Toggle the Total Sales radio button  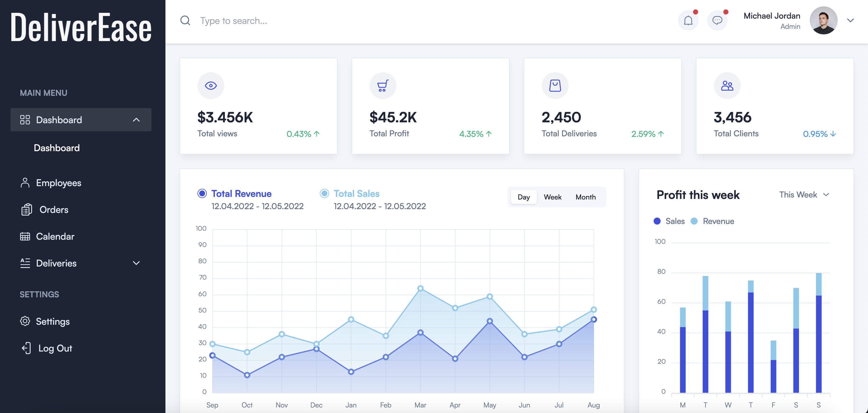tap(324, 193)
